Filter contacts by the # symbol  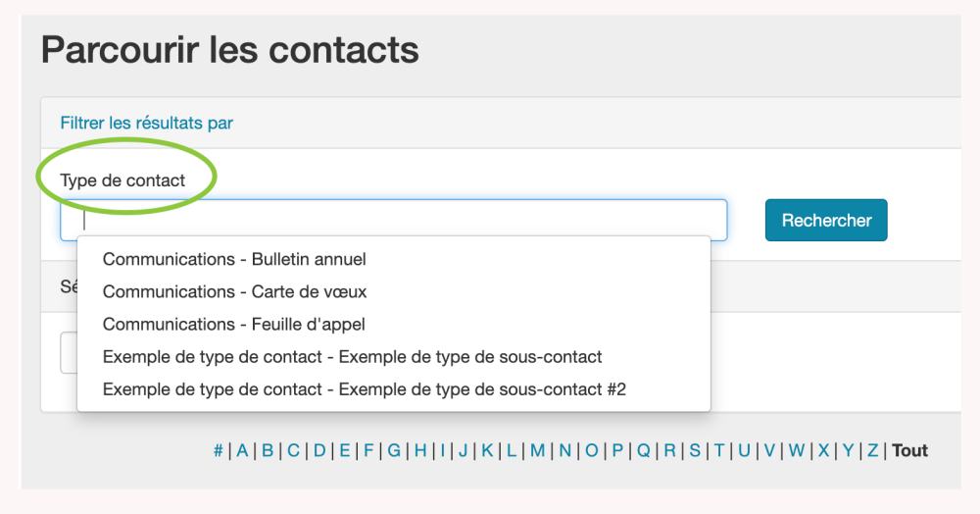218,451
